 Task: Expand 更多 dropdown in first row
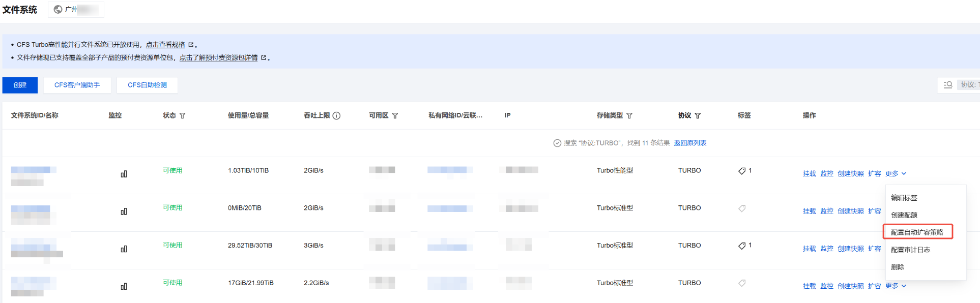[x=896, y=174]
